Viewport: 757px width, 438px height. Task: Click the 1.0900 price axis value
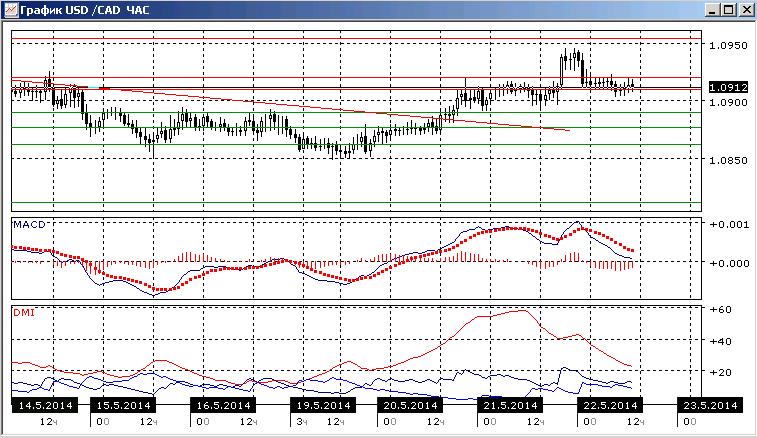click(728, 102)
